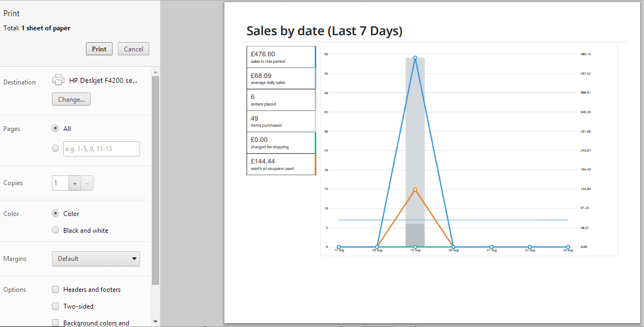644x327 pixels.
Task: Select the £476.60 sales summary tile
Action: (281, 57)
